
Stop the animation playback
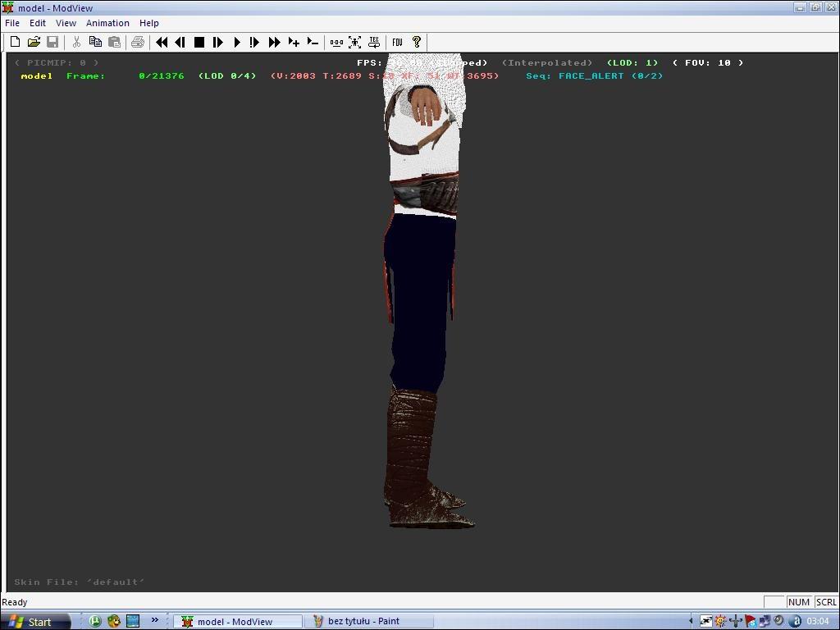(199, 42)
